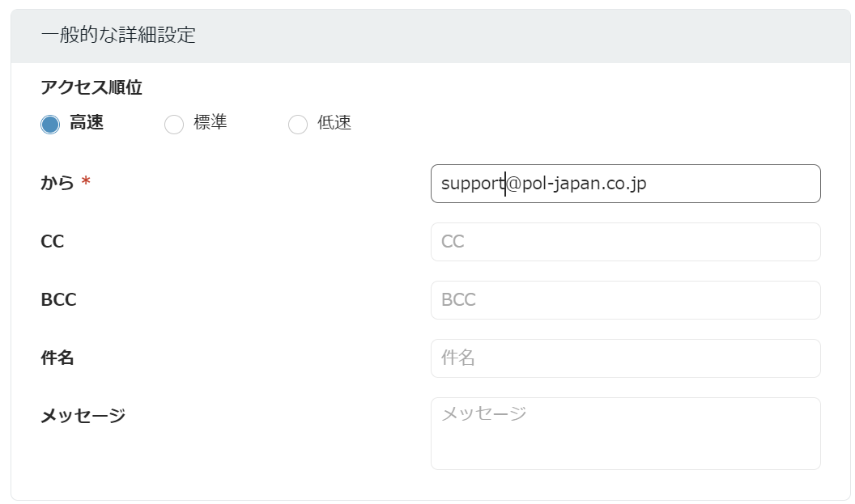Click the メッセージ field label
855x504 pixels.
click(83, 417)
